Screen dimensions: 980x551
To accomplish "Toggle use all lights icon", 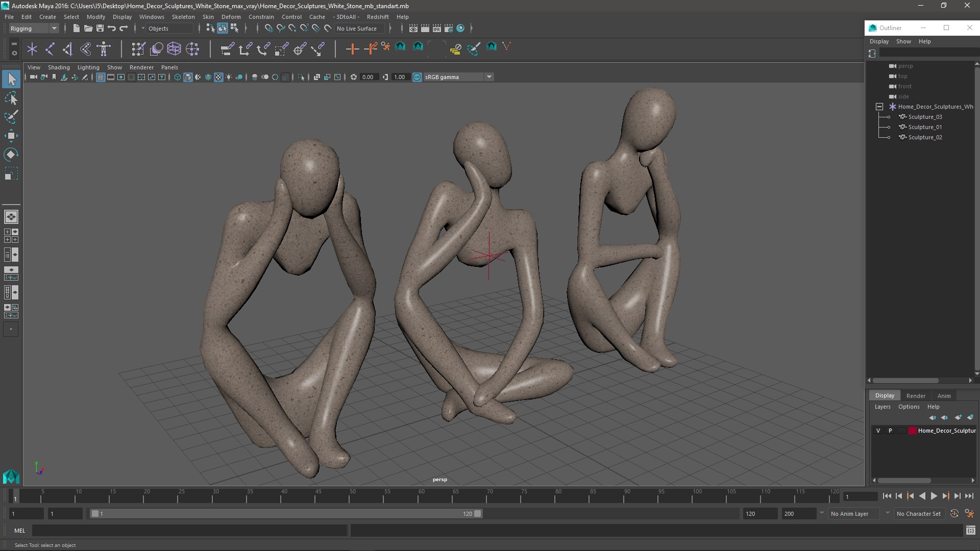I will pyautogui.click(x=229, y=77).
